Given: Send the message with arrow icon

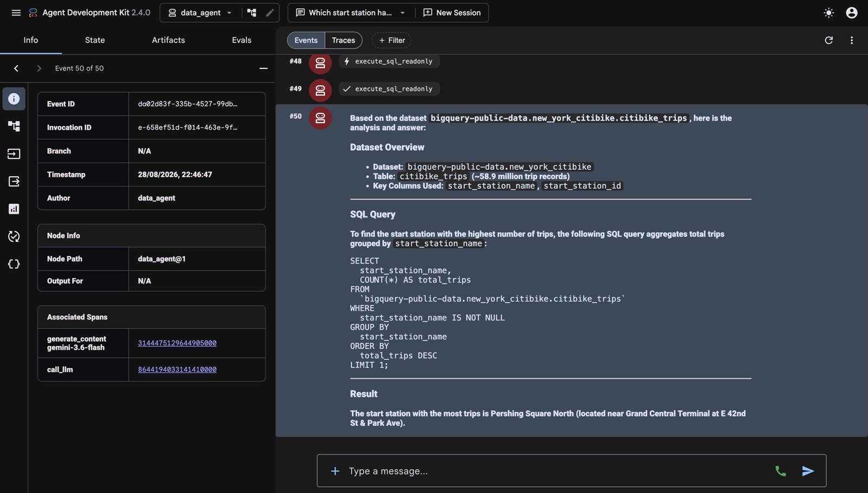Looking at the screenshot, I should pyautogui.click(x=808, y=471).
